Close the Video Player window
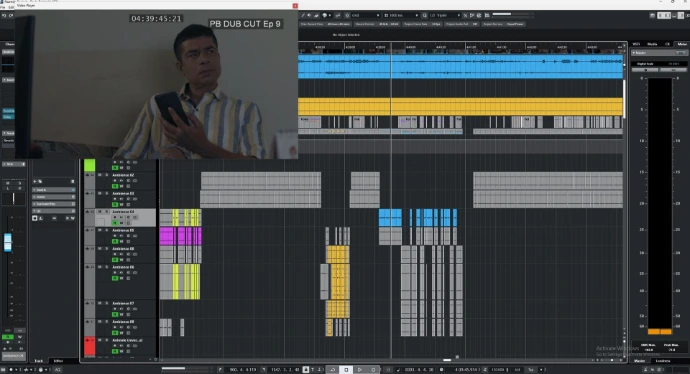This screenshot has width=690, height=374. point(295,6)
